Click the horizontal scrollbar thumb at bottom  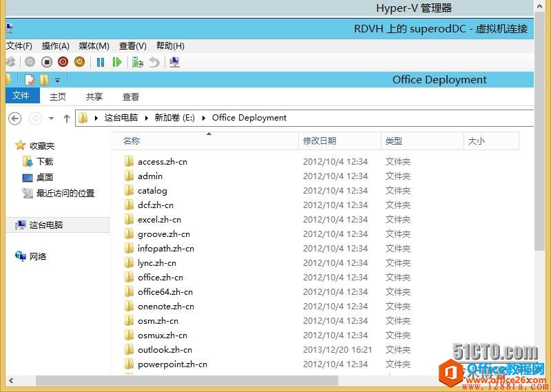187,380
